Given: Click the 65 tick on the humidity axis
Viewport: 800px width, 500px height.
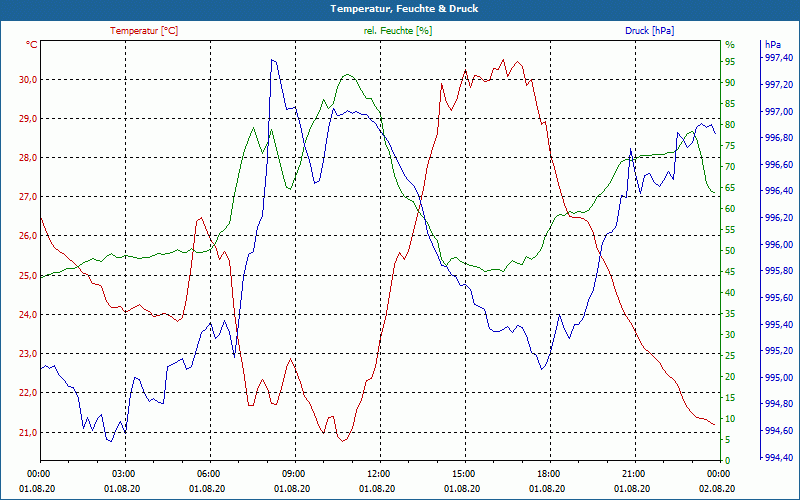Looking at the screenshot, I should point(730,188).
